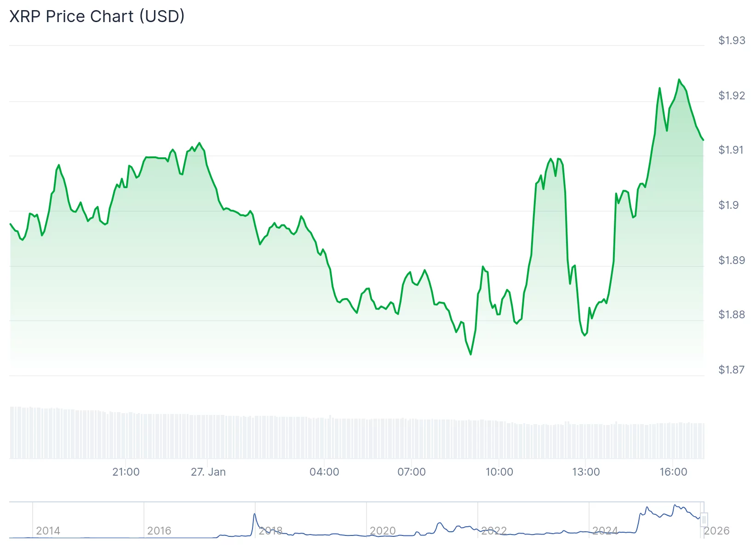Click the $1.93 y-axis label
Screen dimensions: 756x552
tap(732, 40)
